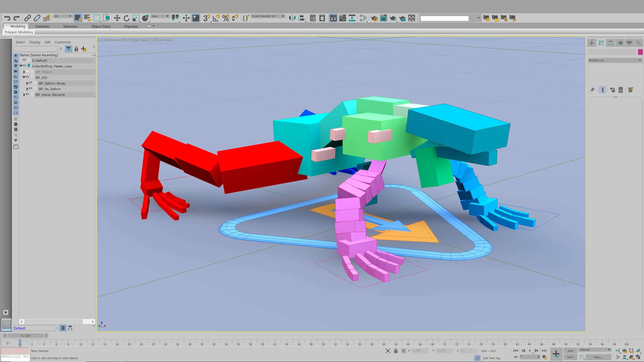Open the Motion command panel tab

pos(620,43)
